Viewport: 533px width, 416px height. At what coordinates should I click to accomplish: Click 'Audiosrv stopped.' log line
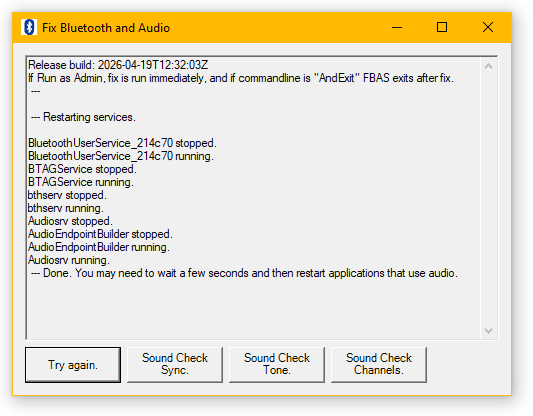click(70, 221)
